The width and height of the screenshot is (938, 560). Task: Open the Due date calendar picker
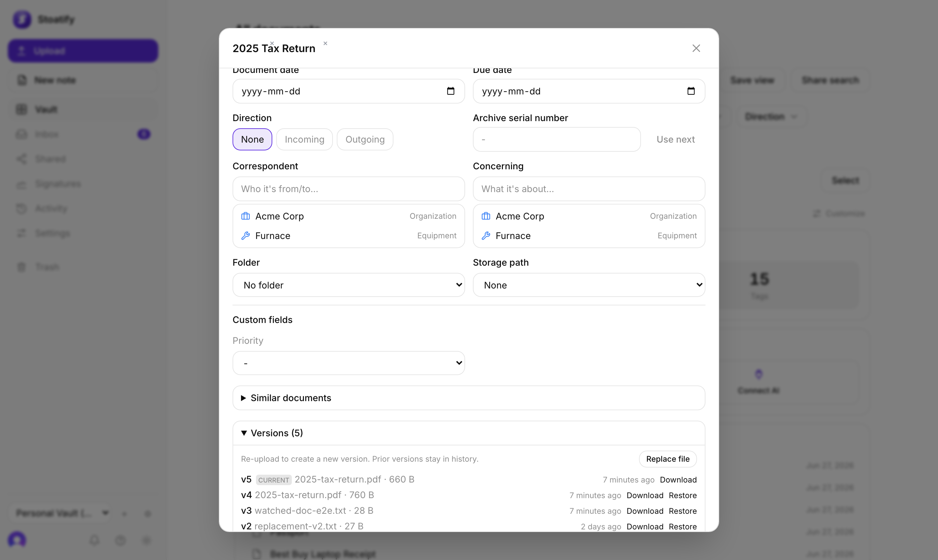[x=691, y=91]
